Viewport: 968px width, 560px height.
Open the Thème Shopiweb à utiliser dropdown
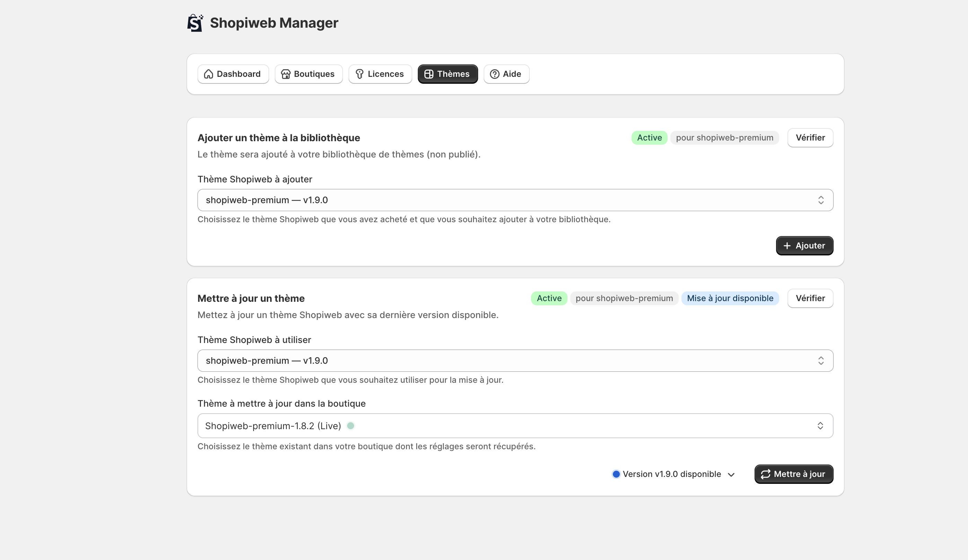pyautogui.click(x=515, y=360)
